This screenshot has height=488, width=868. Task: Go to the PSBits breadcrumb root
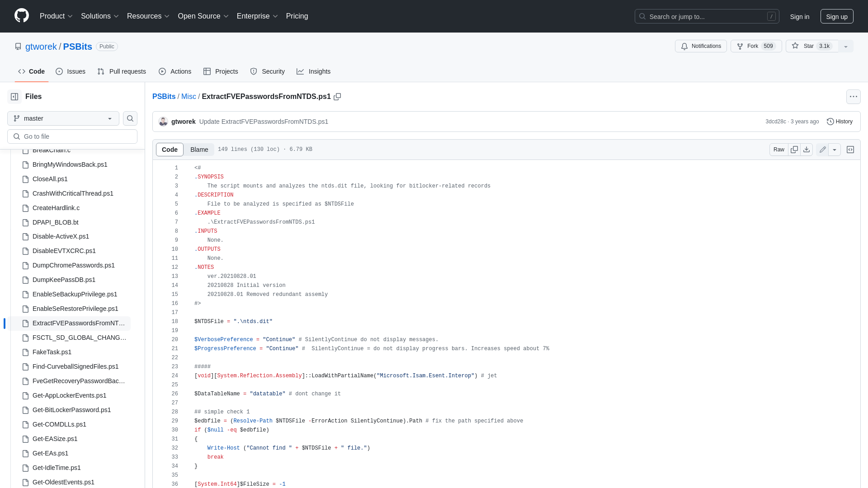[x=164, y=97]
